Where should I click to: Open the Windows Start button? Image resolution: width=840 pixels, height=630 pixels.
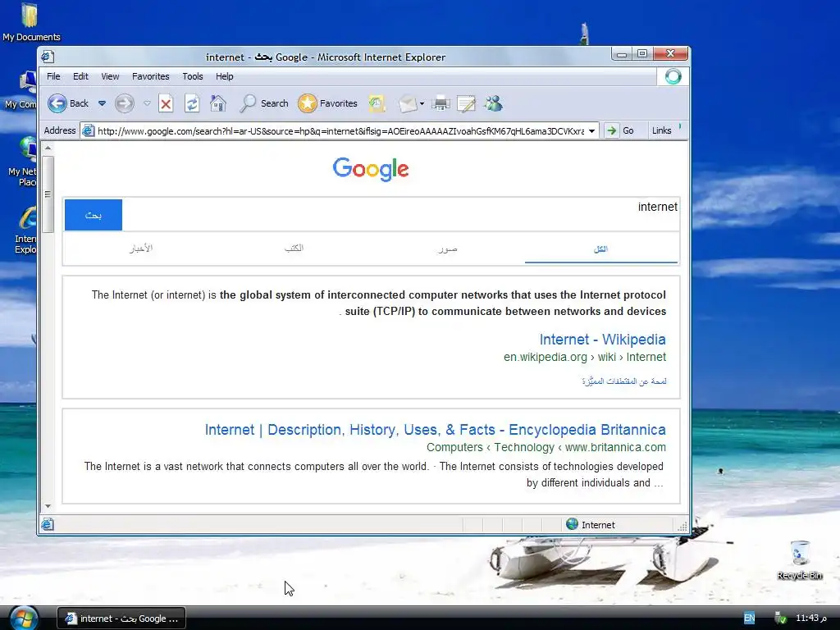[22, 619]
